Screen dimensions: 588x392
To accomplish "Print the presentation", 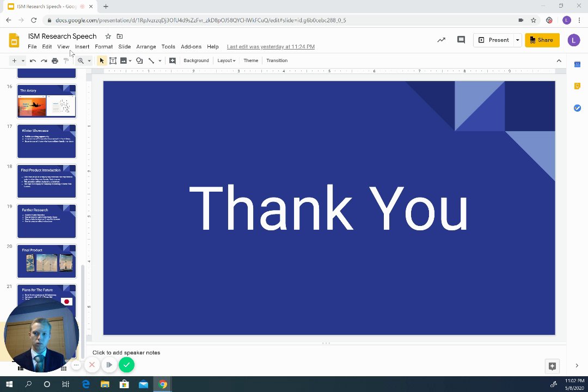I will point(55,61).
